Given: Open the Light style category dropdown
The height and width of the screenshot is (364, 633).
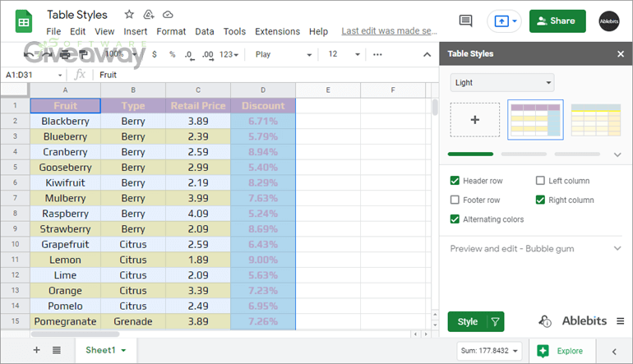Looking at the screenshot, I should click(x=501, y=82).
